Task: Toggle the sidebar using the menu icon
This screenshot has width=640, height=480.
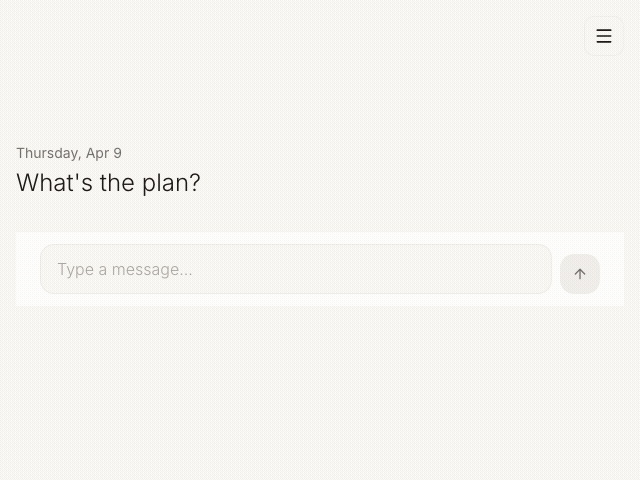Action: coord(604,36)
